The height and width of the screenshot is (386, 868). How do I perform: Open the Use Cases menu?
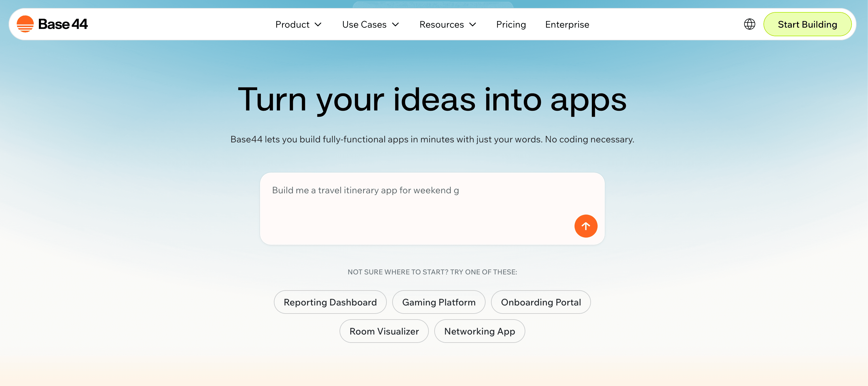364,24
